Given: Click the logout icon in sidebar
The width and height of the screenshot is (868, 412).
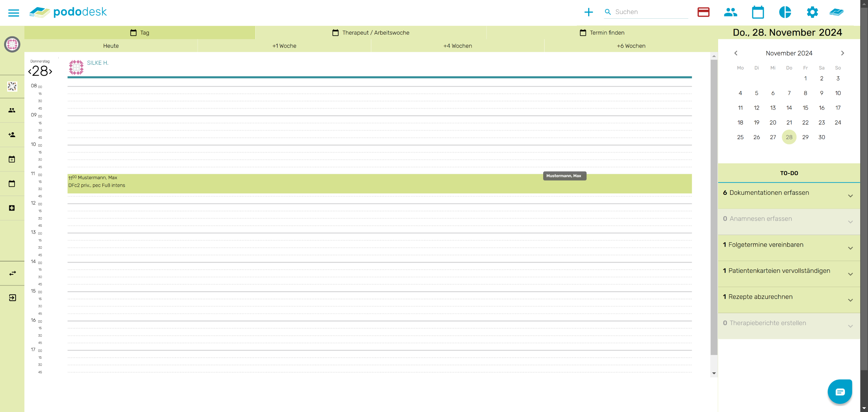Looking at the screenshot, I should click(12, 298).
